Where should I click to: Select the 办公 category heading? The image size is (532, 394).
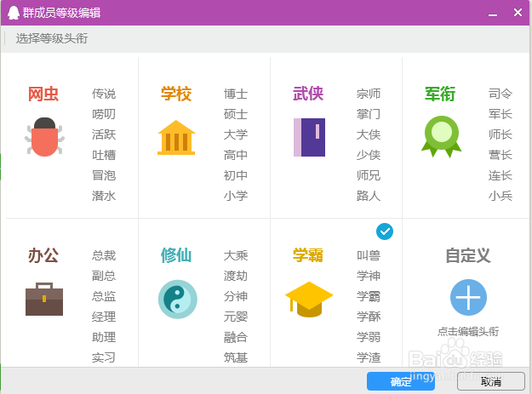(x=43, y=255)
